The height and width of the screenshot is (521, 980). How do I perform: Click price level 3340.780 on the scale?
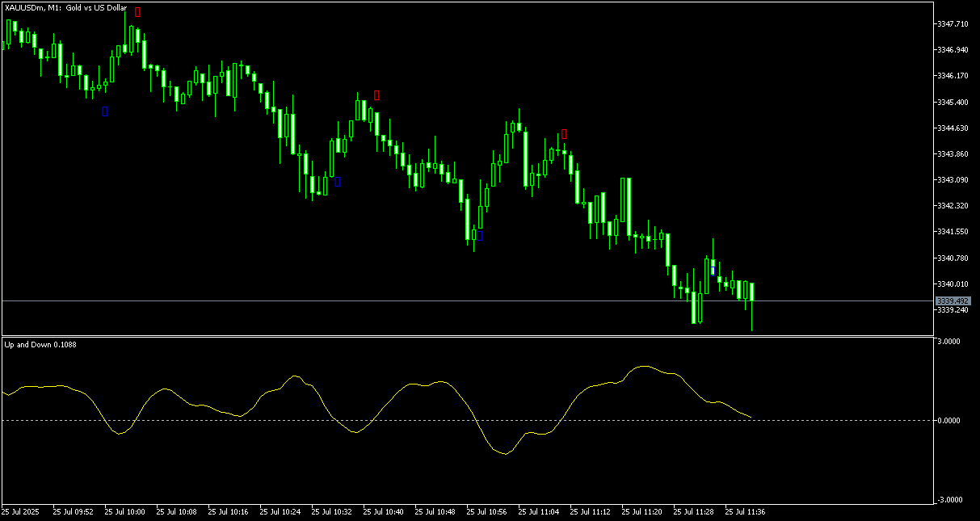pos(952,258)
